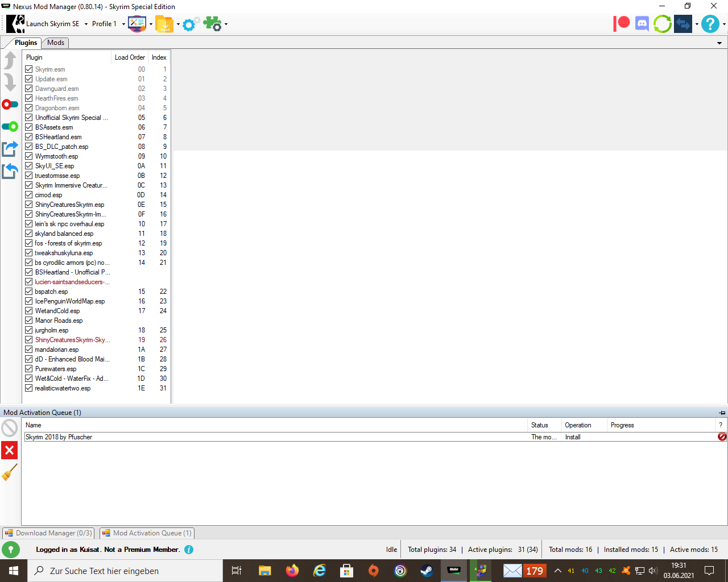
Task: Switch to the Mods tab
Action: click(56, 43)
